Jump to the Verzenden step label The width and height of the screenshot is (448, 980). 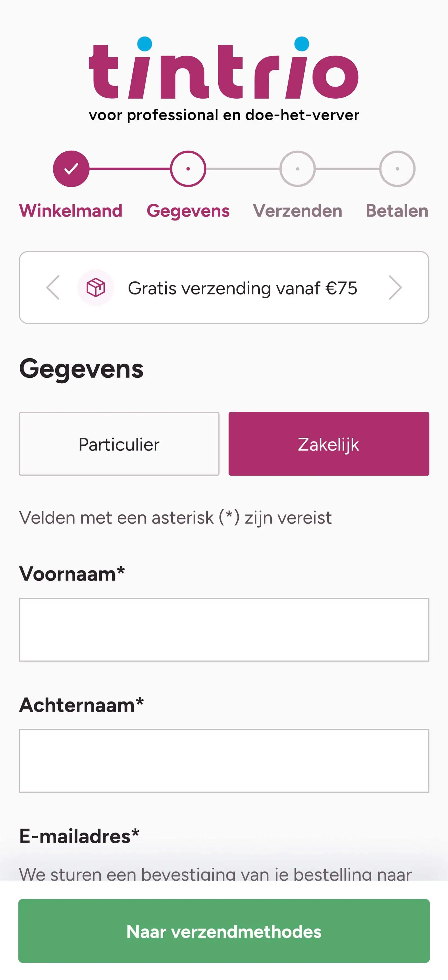click(x=297, y=211)
